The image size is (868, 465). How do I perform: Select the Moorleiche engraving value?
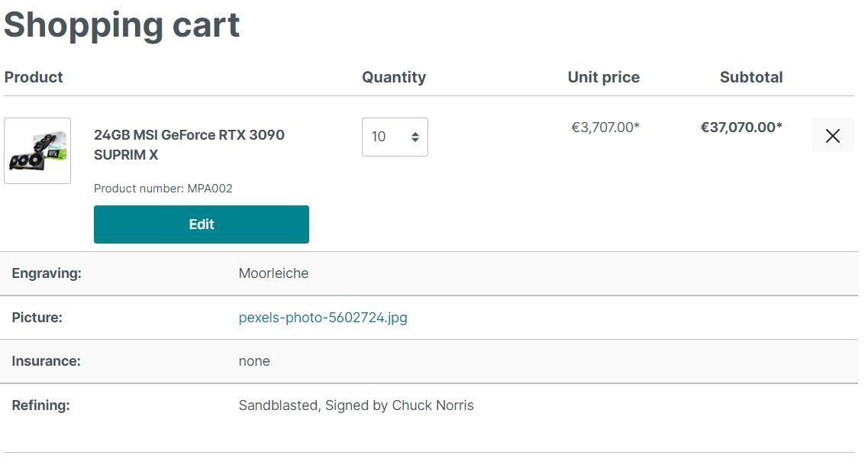click(273, 273)
